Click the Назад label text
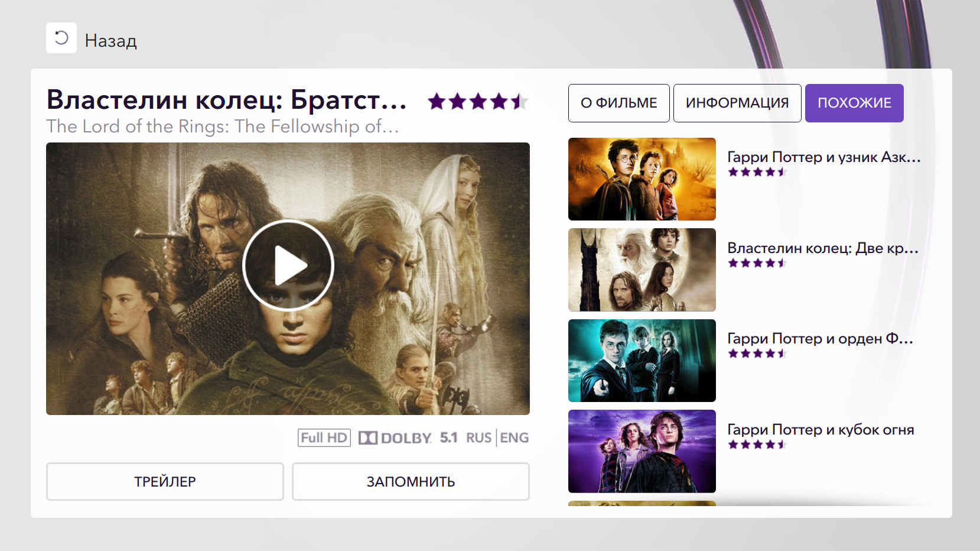The height and width of the screenshot is (551, 980). 111,41
